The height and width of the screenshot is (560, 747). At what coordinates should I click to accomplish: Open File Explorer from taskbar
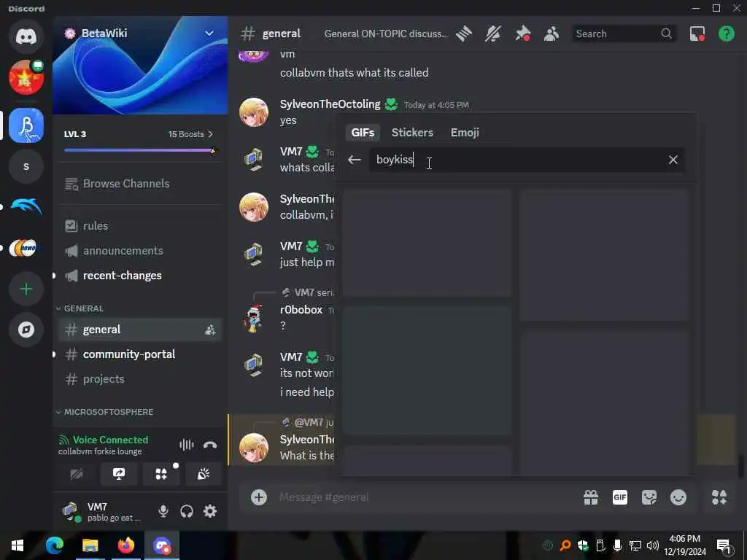(90, 545)
